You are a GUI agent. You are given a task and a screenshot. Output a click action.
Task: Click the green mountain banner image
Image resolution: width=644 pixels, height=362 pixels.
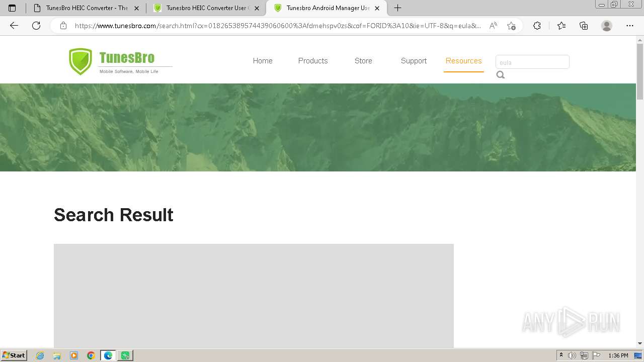point(318,127)
